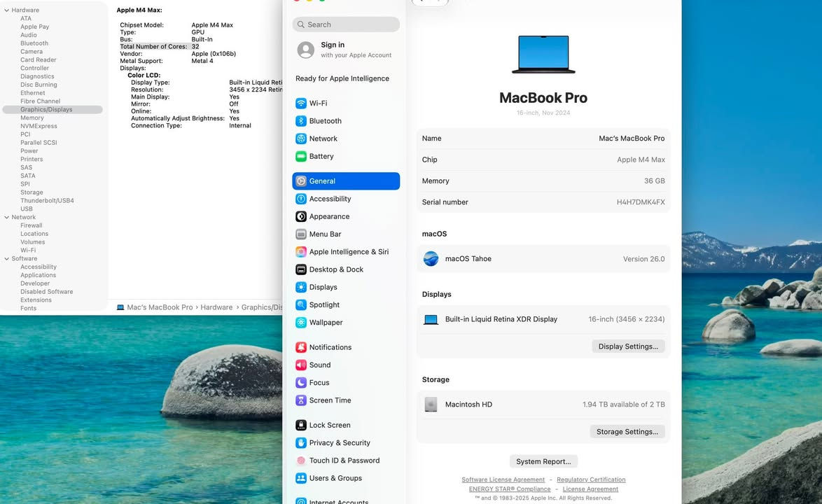This screenshot has height=504, width=822.
Task: Click the Version 26.0 text
Action: pyautogui.click(x=643, y=259)
